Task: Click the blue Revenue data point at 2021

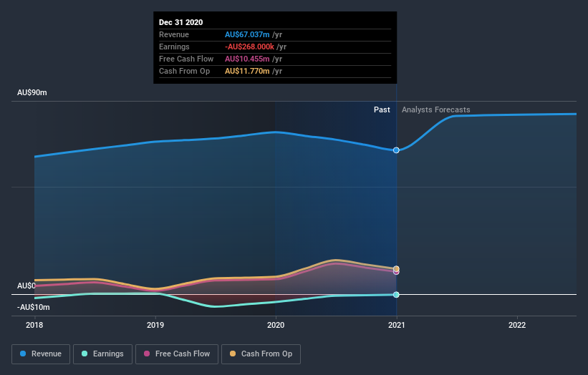Action: pyautogui.click(x=396, y=150)
